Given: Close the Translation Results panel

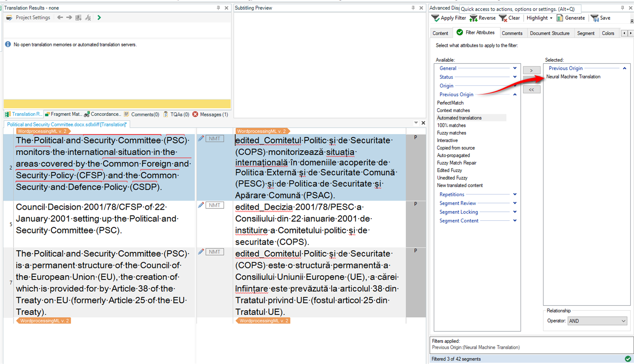Looking at the screenshot, I should pyautogui.click(x=226, y=8).
